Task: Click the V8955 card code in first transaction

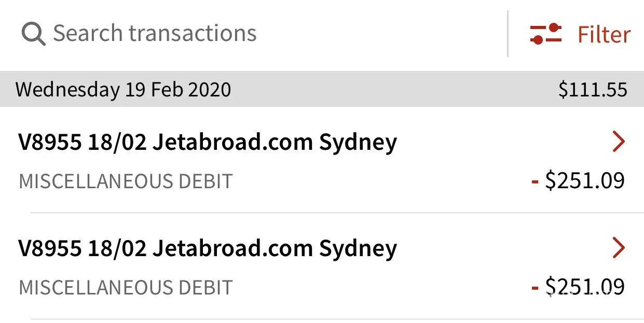Action: point(50,142)
